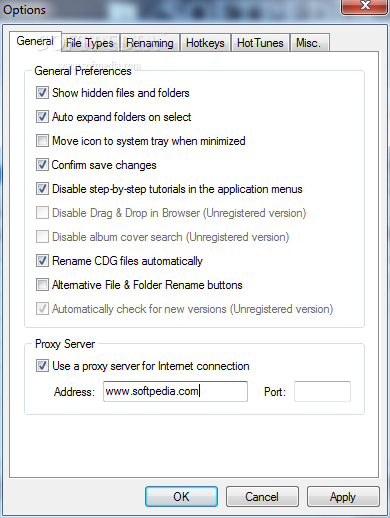Switch to the File Types tab
The height and width of the screenshot is (518, 390).
(x=90, y=43)
